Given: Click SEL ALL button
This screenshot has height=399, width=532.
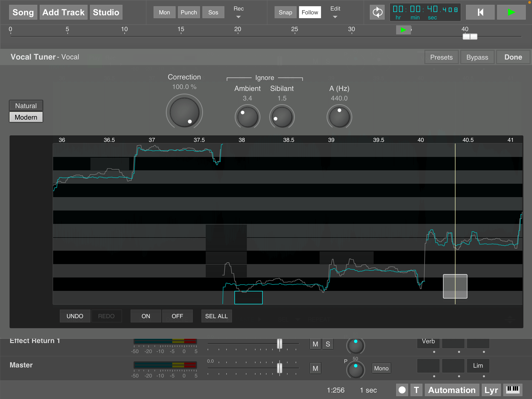Looking at the screenshot, I should click(x=216, y=316).
